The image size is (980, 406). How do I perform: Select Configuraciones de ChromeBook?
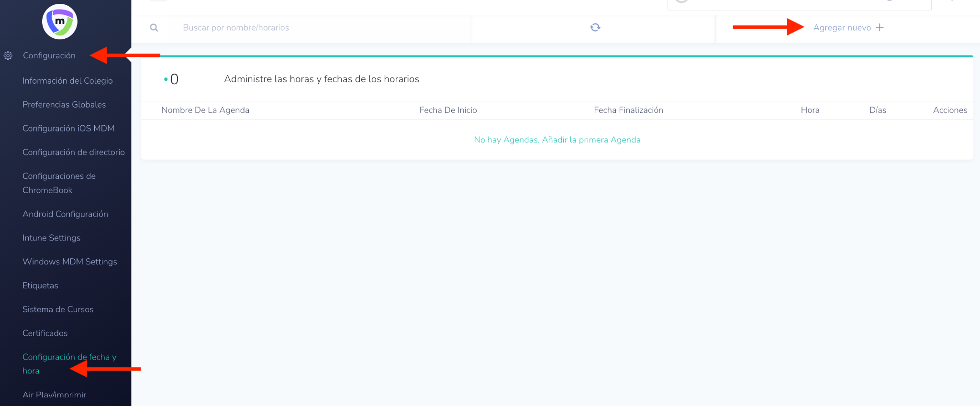[x=59, y=183]
